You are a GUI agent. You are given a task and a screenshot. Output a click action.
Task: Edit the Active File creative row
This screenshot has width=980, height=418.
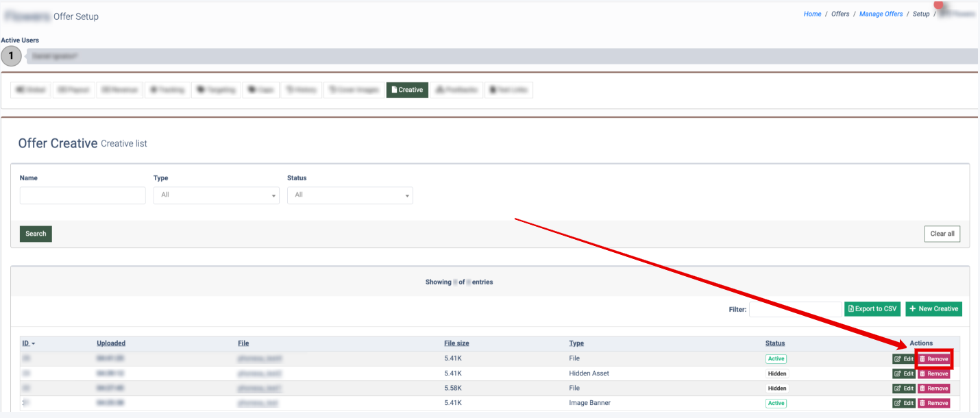(x=904, y=359)
